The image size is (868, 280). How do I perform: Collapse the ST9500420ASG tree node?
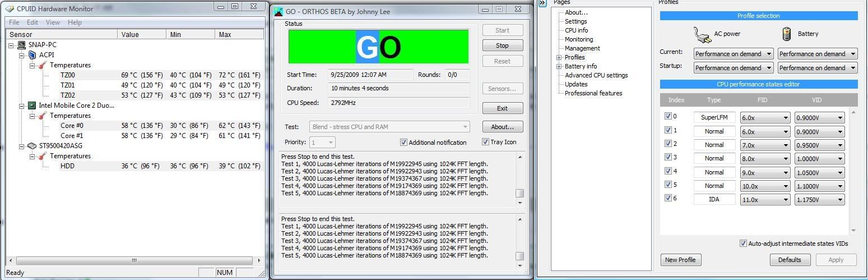(22, 146)
